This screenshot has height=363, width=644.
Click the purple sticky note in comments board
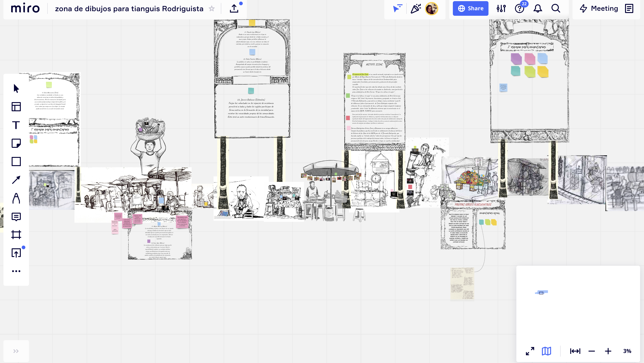[516, 59]
